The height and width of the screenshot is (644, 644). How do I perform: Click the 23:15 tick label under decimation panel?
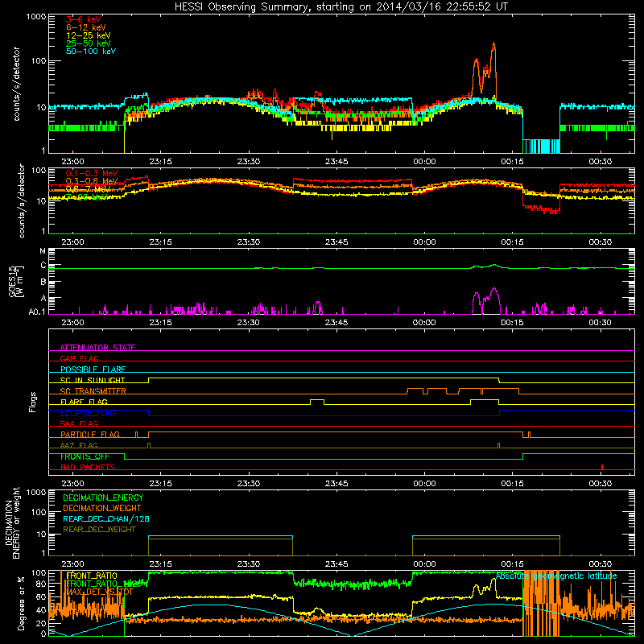click(160, 564)
